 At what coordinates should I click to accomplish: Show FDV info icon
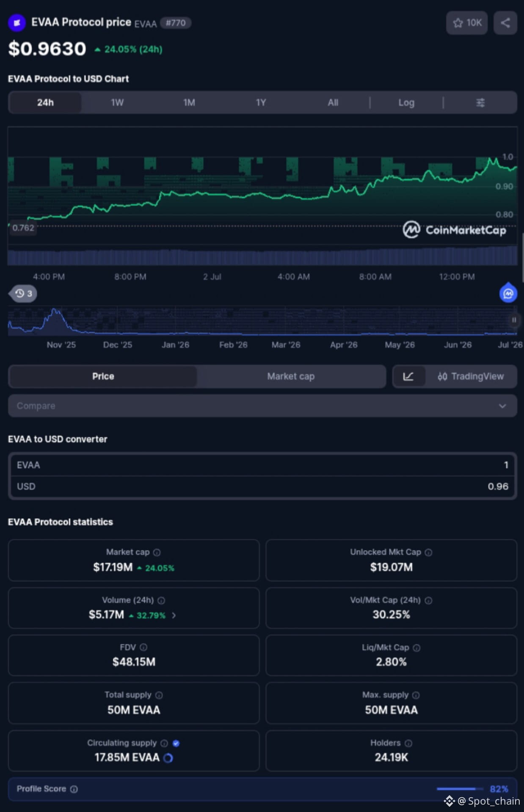(143, 647)
